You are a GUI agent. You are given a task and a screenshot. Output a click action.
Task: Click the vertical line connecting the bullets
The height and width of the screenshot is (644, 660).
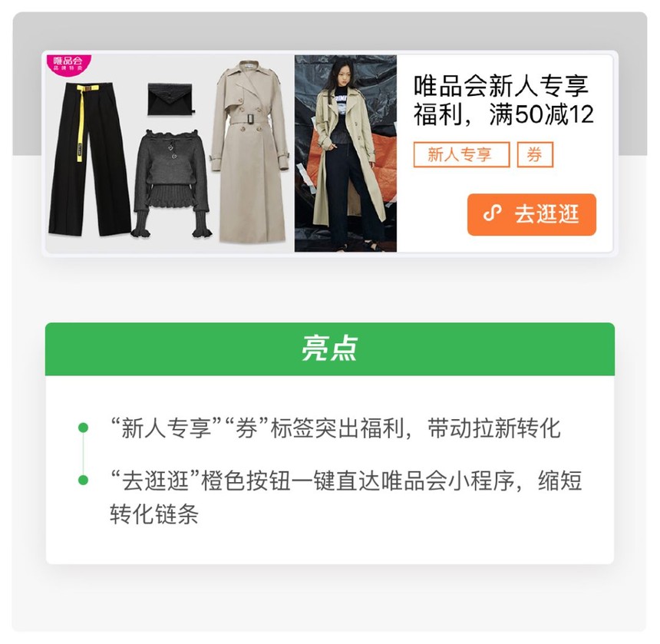click(84, 454)
